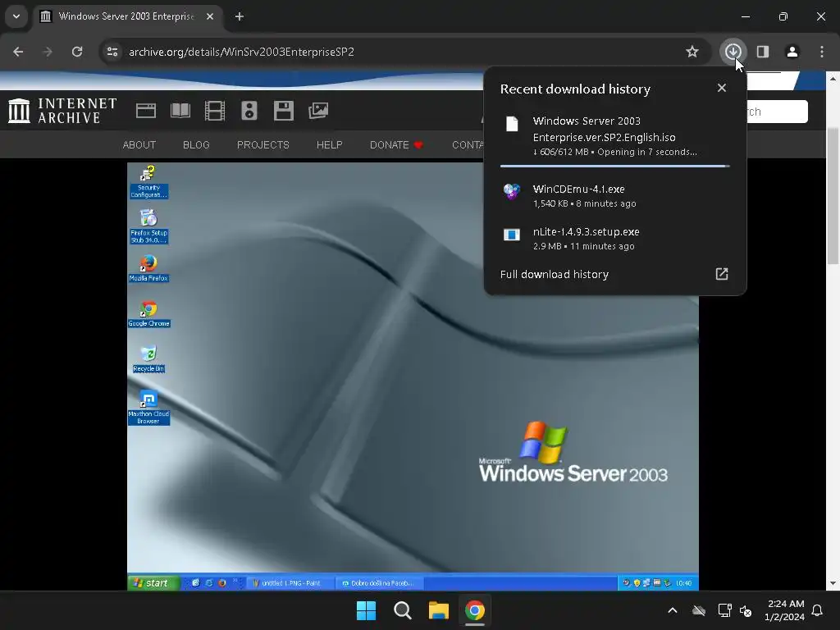Open the Chrome profile avatar icon
This screenshot has width=840, height=630.
[x=792, y=52]
